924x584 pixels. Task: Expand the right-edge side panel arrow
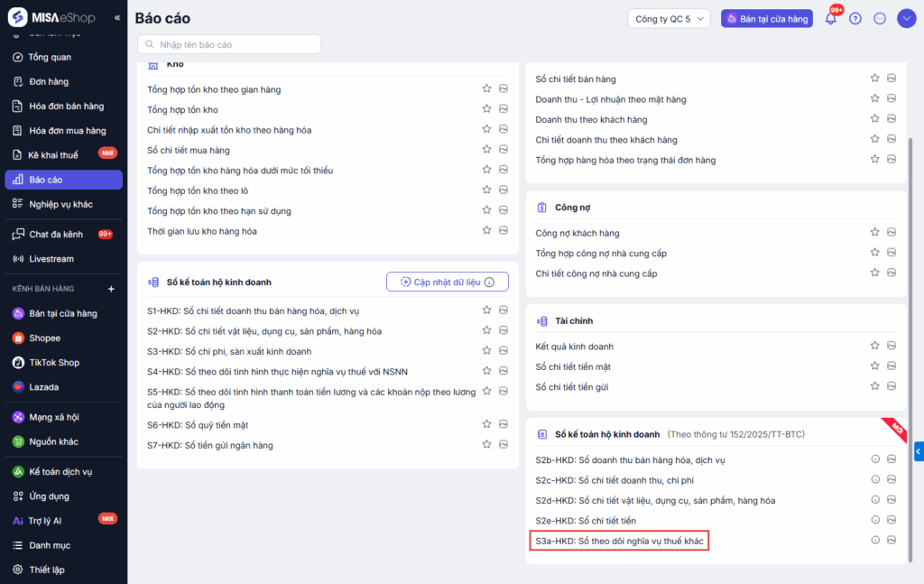(918, 450)
